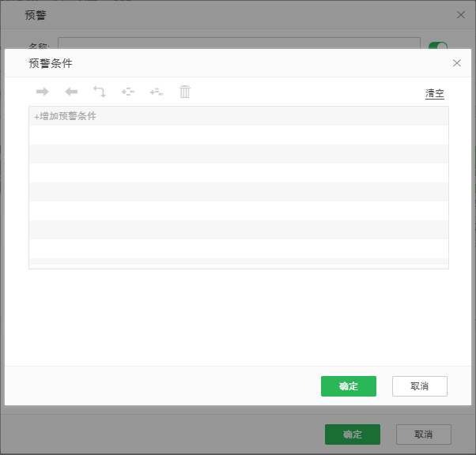The width and height of the screenshot is (476, 455).
Task: Click the swap-arrows condition relation icon
Action: [100, 92]
